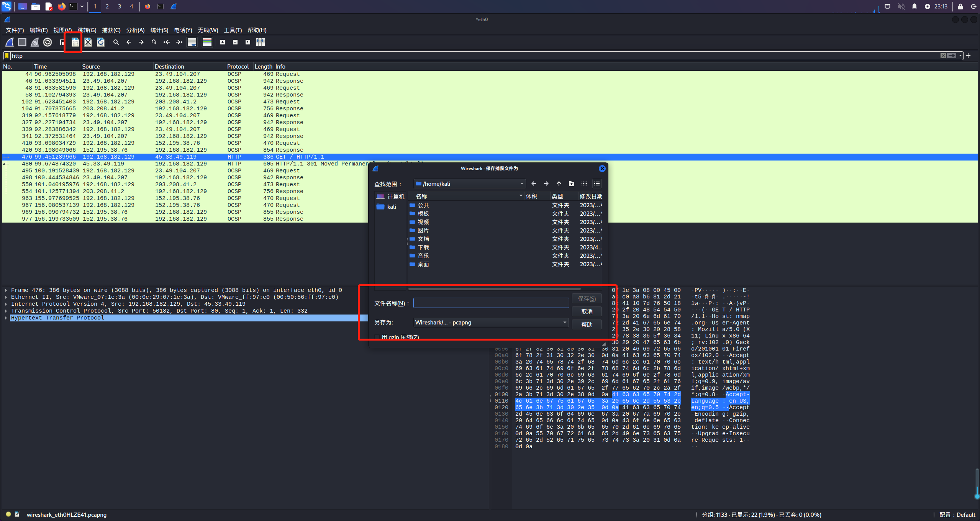Go forward in packet history

click(141, 42)
